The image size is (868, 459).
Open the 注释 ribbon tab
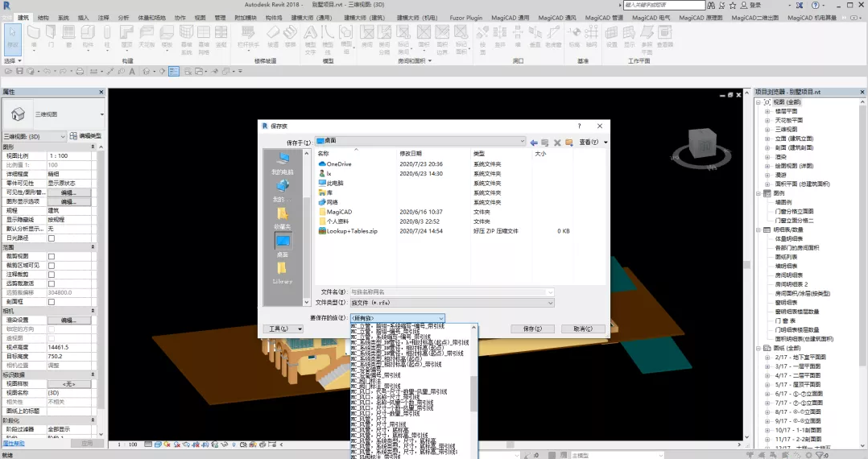[103, 17]
